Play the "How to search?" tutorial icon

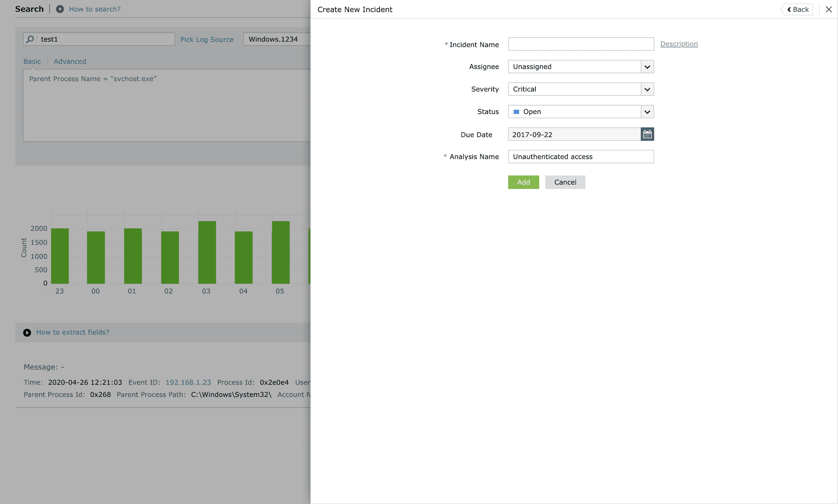(x=59, y=9)
